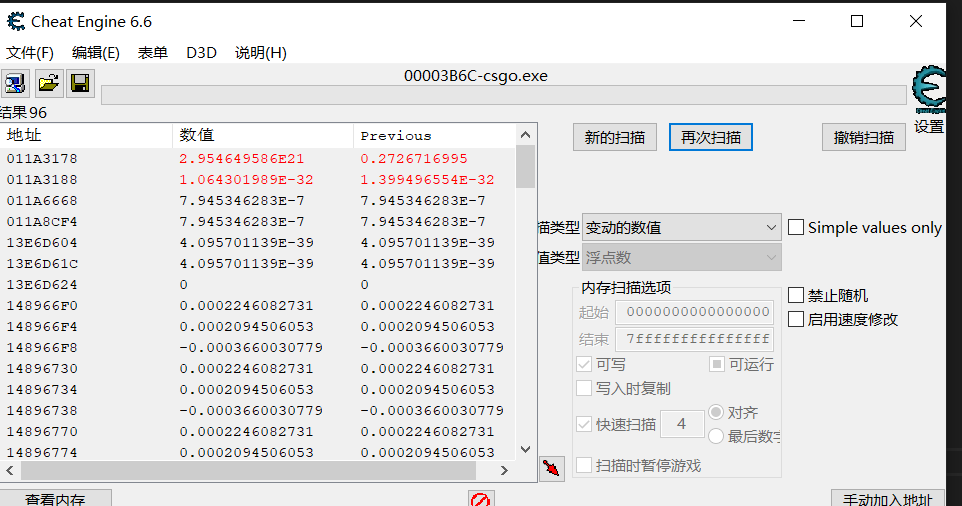The image size is (962, 506).
Task: Enable 扫描时暂停游戏 checkbox
Action: tap(584, 465)
